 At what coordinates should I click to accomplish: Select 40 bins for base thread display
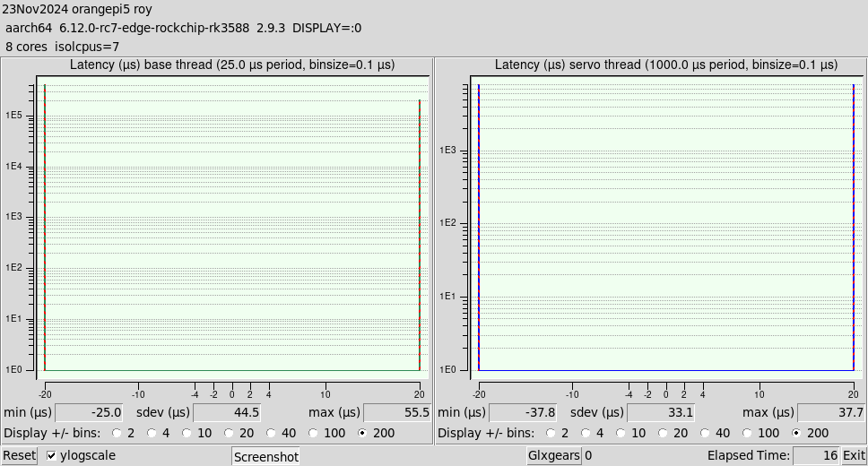271,433
